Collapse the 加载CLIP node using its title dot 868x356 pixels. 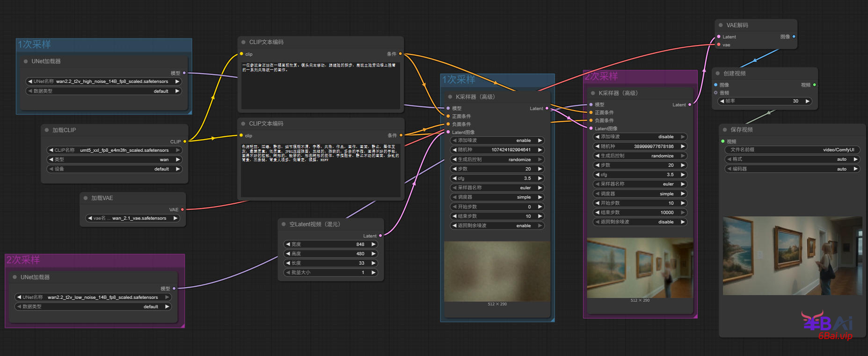[x=47, y=130]
